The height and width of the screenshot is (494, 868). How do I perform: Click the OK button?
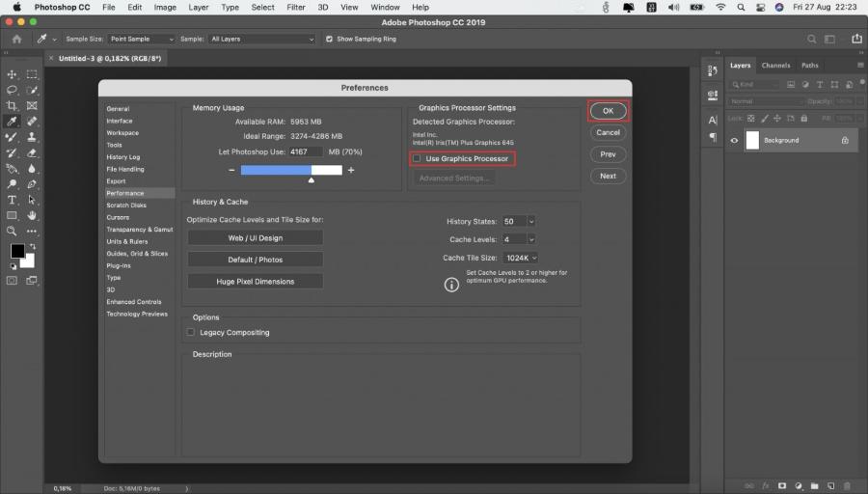608,111
